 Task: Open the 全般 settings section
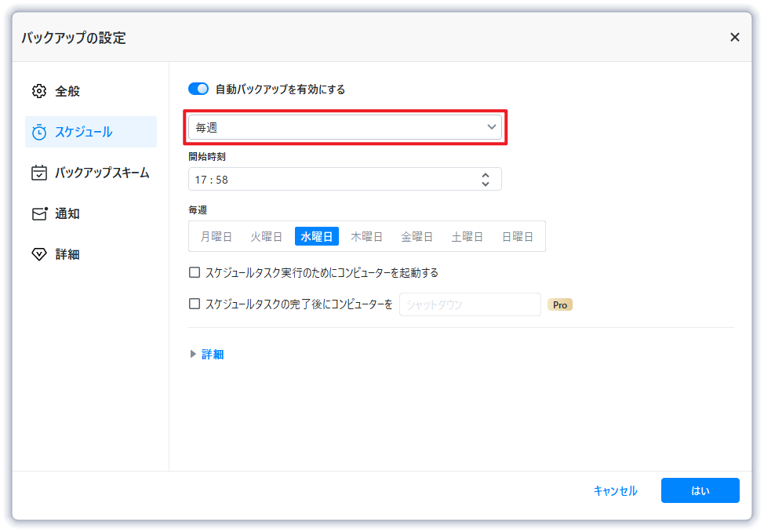[x=67, y=91]
